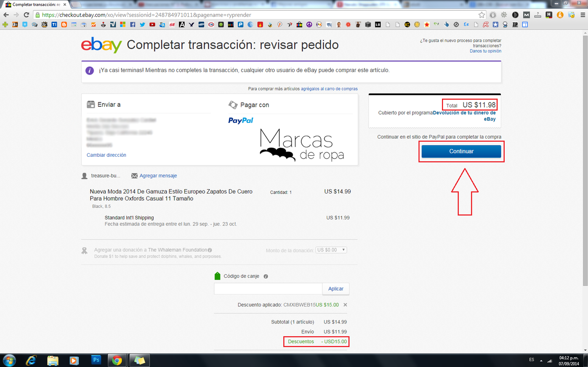588x367 pixels.
Task: Click the PayPal logo under Pagar con
Action: 241,121
